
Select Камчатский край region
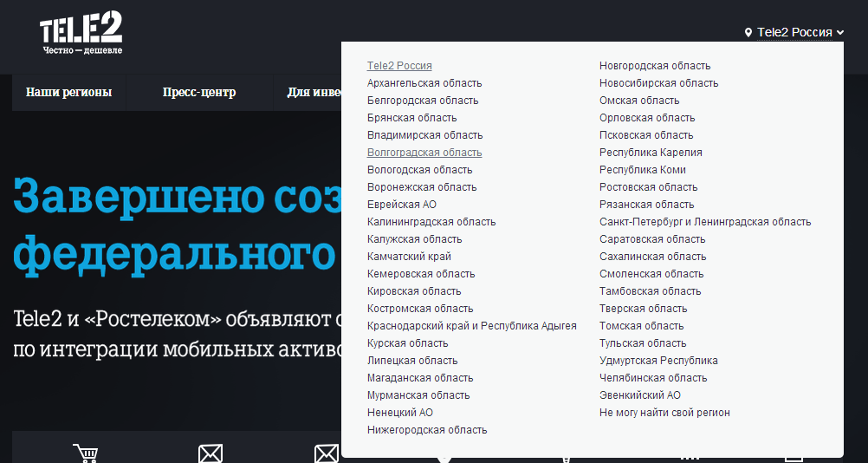click(x=409, y=257)
